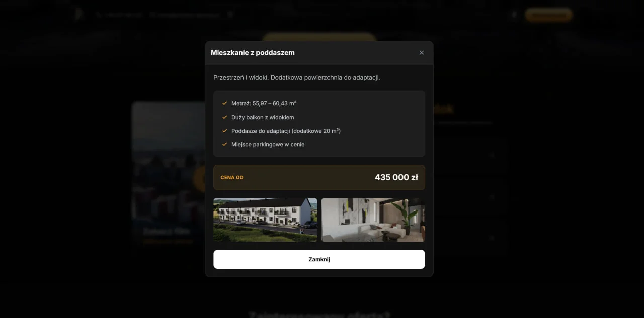Click the checkmark beside Duży balkon z widokiem

(x=224, y=117)
